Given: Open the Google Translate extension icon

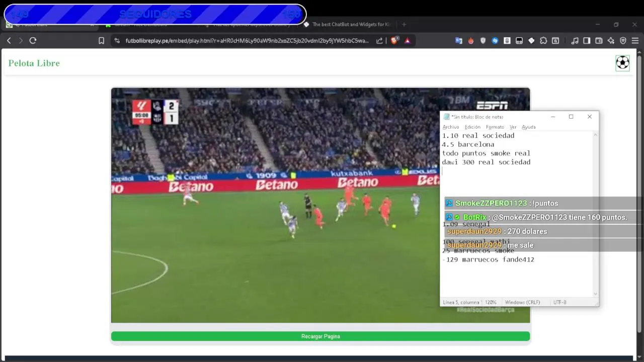Looking at the screenshot, I should pyautogui.click(x=459, y=41).
